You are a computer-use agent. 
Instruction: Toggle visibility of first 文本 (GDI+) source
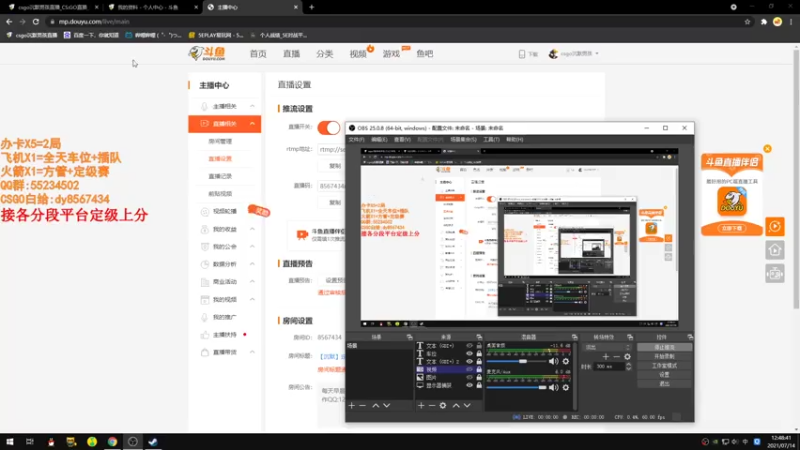point(469,345)
